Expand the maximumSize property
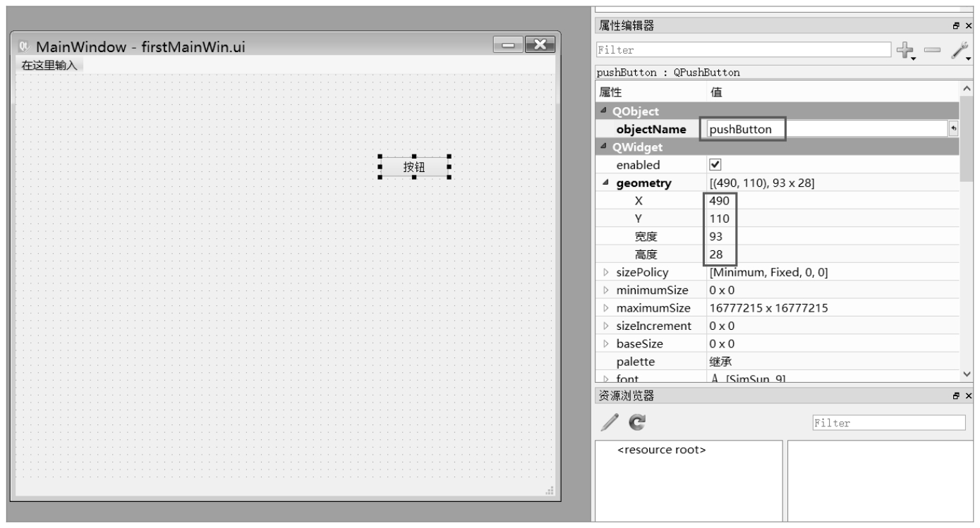This screenshot has width=980, height=528. pos(605,308)
